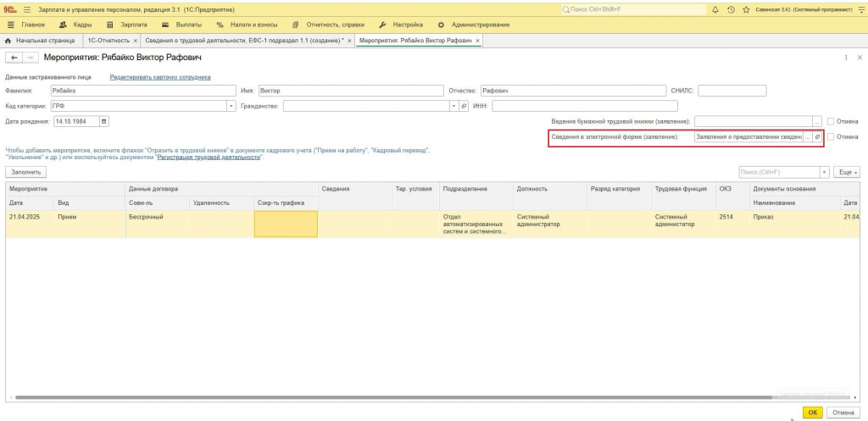
Task: Close the Сведения о трудовой деятельности tab
Action: 349,41
